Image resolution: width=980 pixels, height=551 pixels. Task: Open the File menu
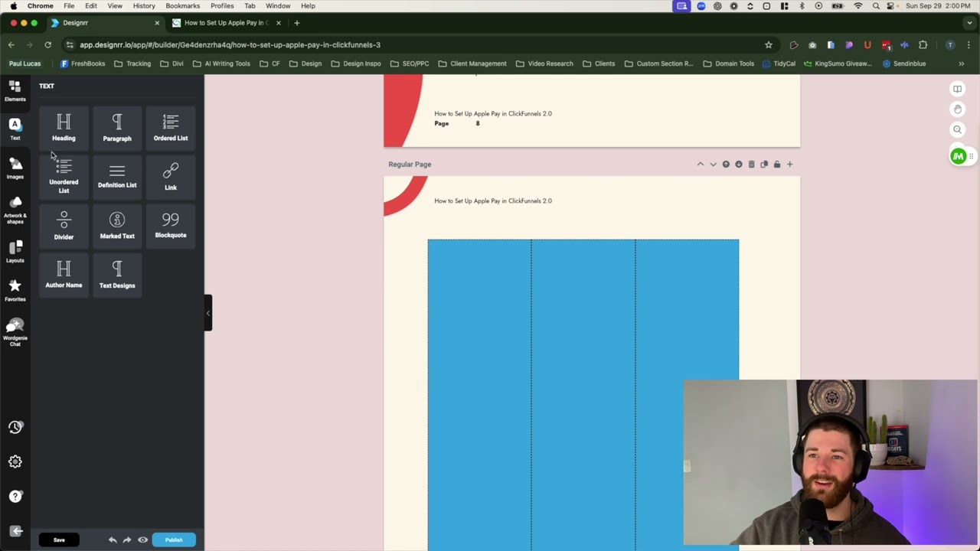pyautogui.click(x=69, y=6)
